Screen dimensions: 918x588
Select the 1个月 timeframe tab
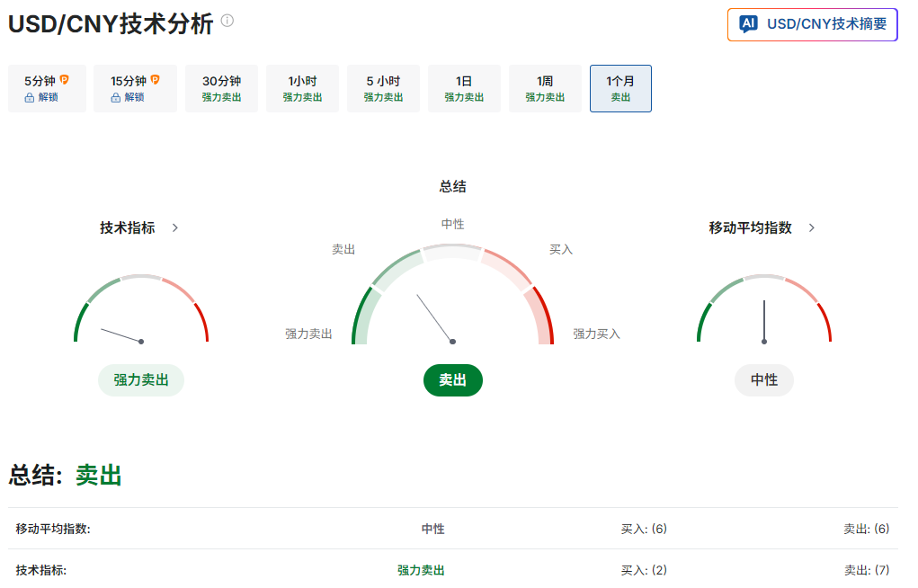pyautogui.click(x=620, y=88)
